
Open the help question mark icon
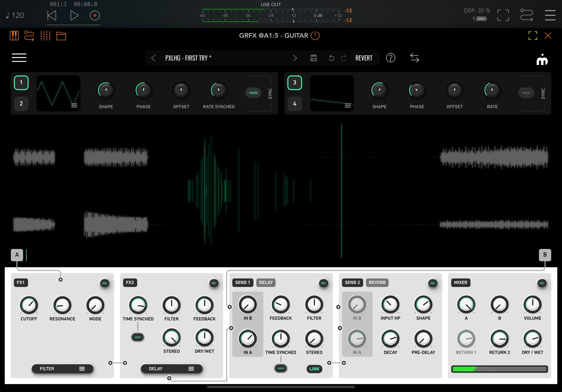390,58
